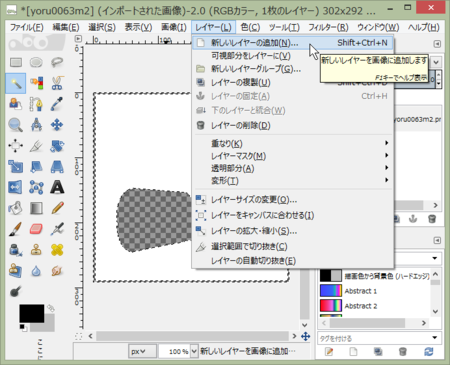Select the Text tool
The width and height of the screenshot is (450, 365).
click(57, 187)
